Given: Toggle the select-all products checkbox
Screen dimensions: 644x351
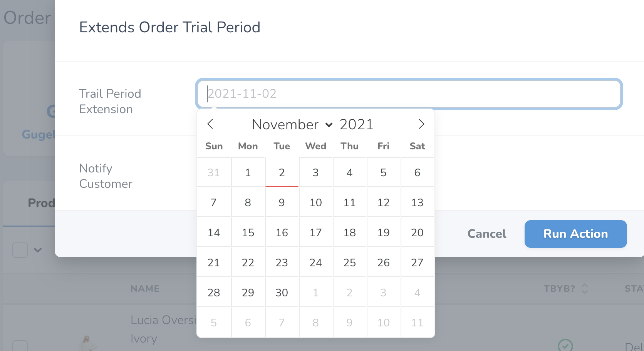Looking at the screenshot, I should pyautogui.click(x=20, y=250).
